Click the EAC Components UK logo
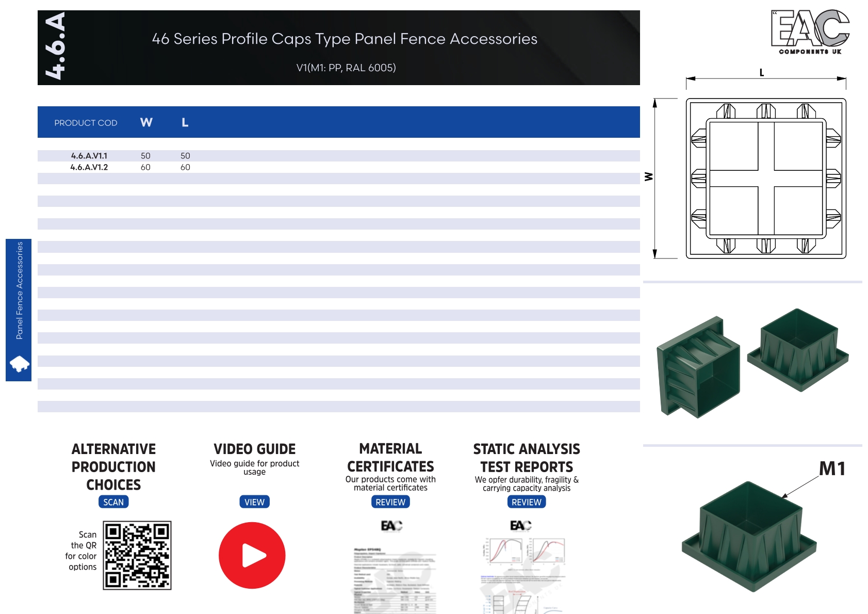 810,32
